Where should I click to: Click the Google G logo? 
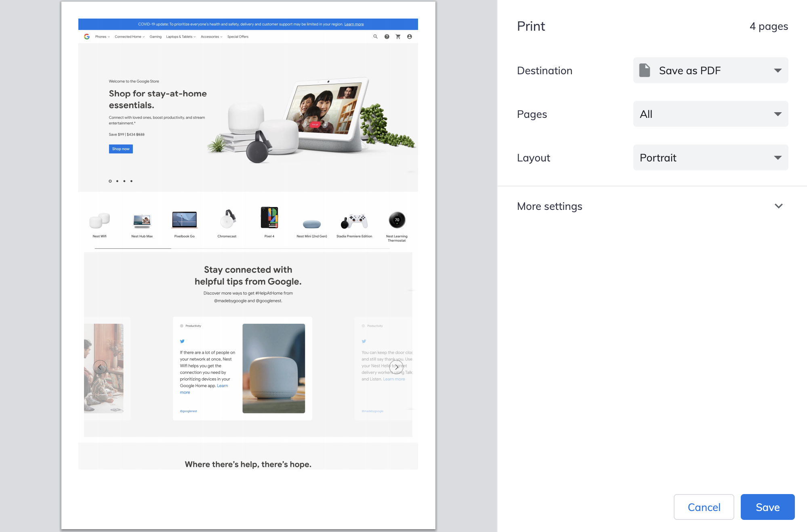pos(87,37)
